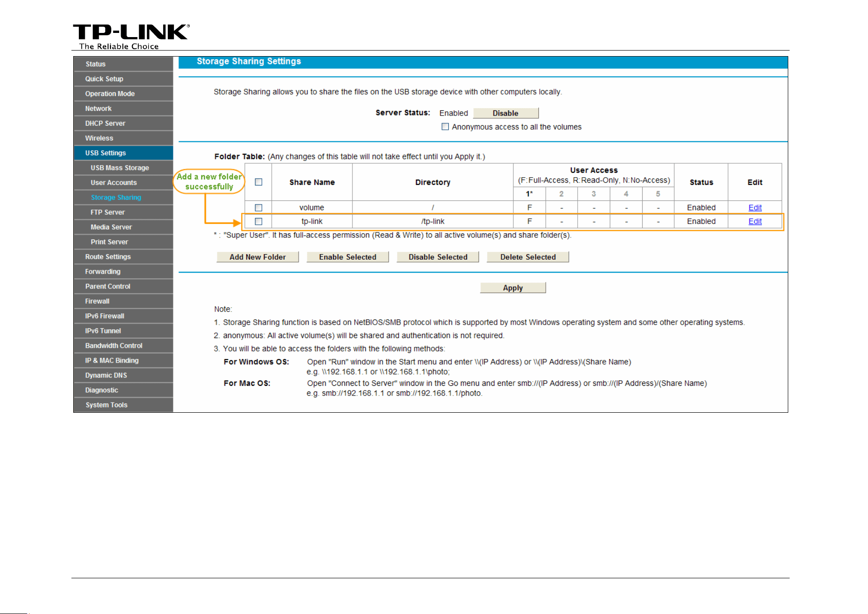The height and width of the screenshot is (614, 868).
Task: Click Delete Selected button
Action: pos(528,257)
